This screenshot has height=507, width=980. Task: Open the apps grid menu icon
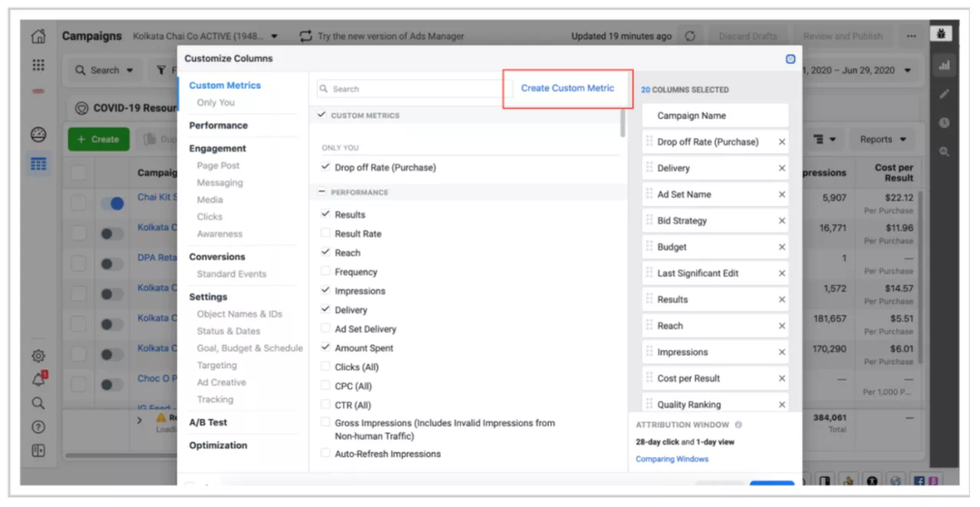click(x=38, y=65)
